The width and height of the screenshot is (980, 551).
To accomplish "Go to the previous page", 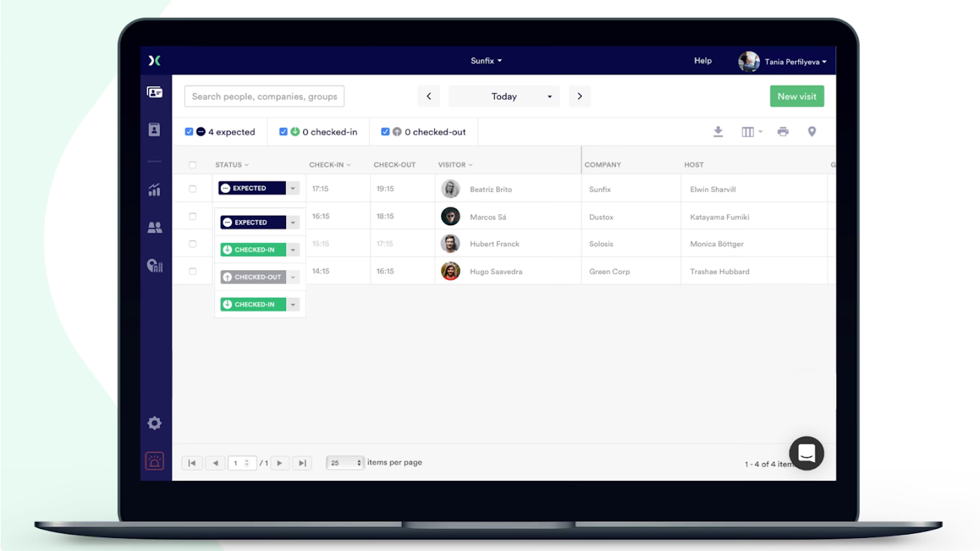I will 215,463.
